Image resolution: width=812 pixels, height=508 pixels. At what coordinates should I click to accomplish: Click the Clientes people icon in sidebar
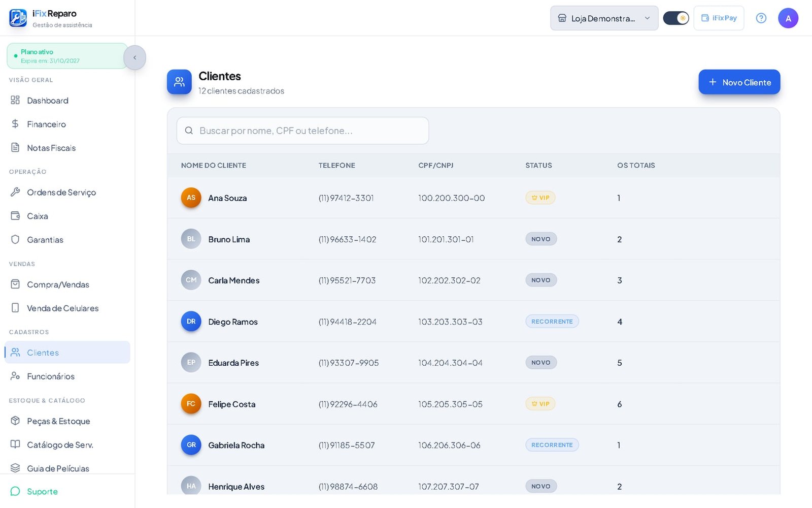pyautogui.click(x=15, y=352)
